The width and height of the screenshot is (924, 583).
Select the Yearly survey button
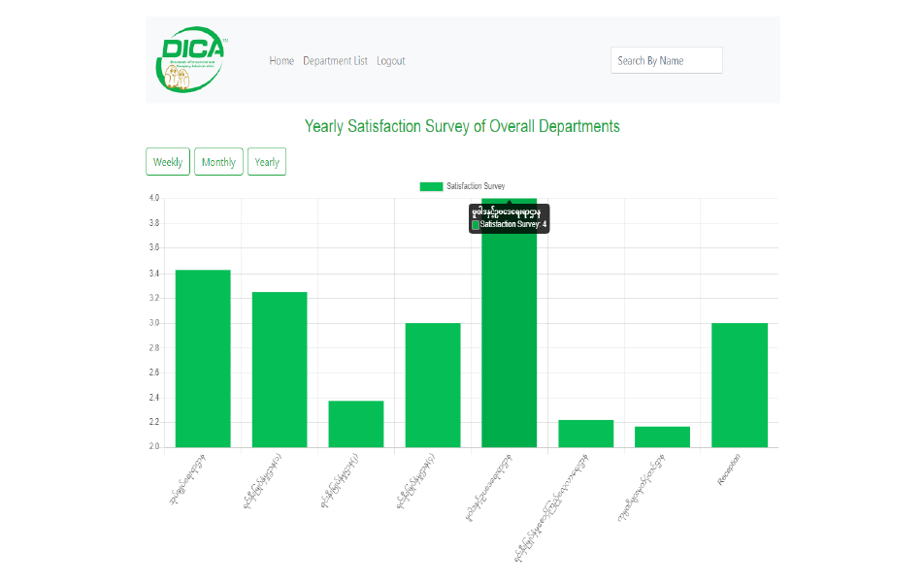[267, 162]
